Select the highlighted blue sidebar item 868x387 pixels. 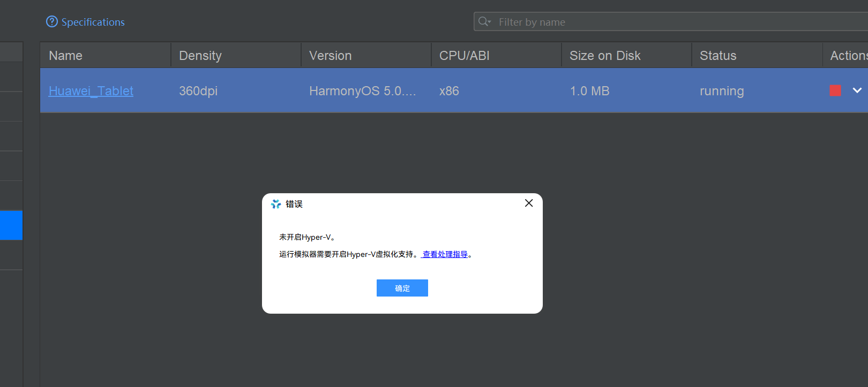(11, 225)
